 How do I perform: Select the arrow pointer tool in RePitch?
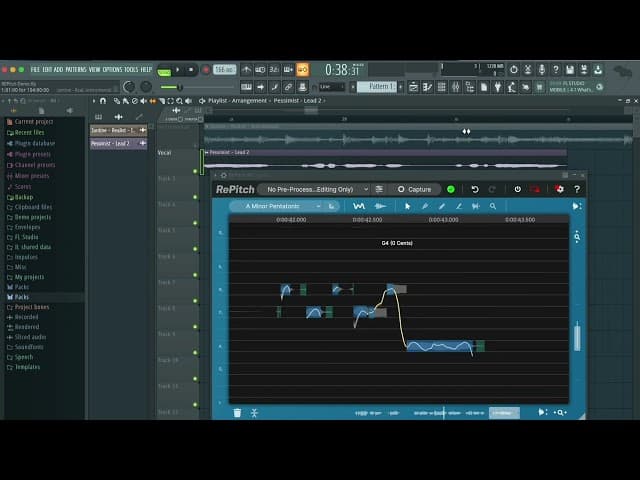click(x=407, y=207)
